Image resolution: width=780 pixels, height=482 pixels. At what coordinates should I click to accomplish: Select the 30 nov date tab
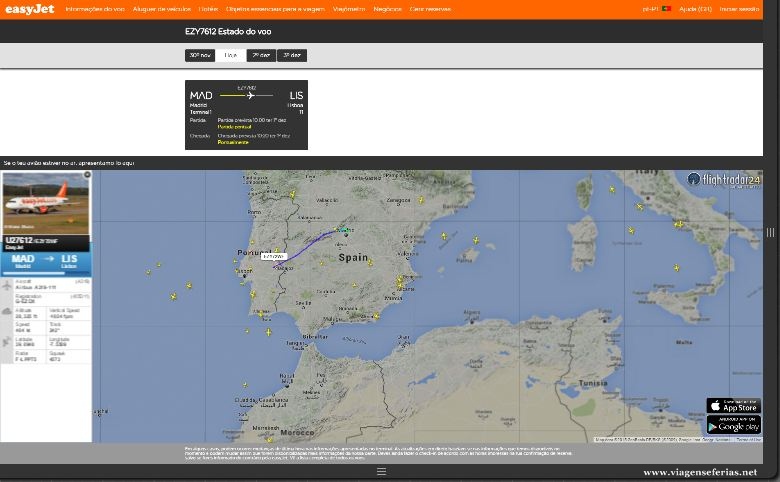coord(200,55)
